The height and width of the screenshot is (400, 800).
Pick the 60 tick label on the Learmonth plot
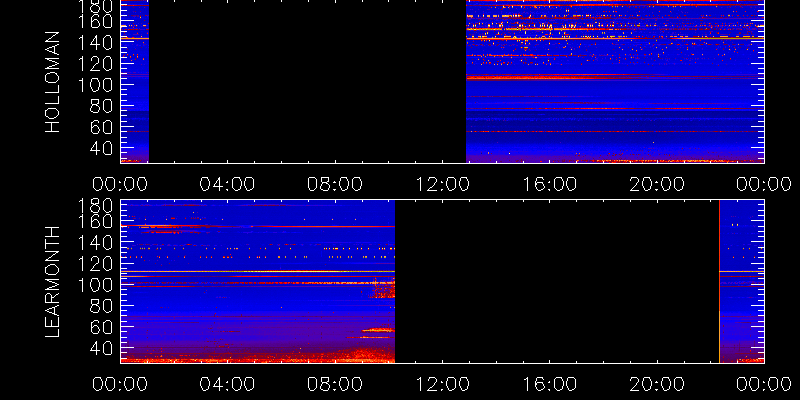(x=101, y=327)
